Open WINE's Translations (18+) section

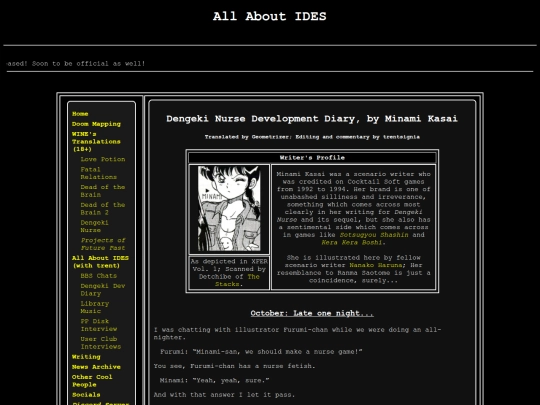click(96, 142)
